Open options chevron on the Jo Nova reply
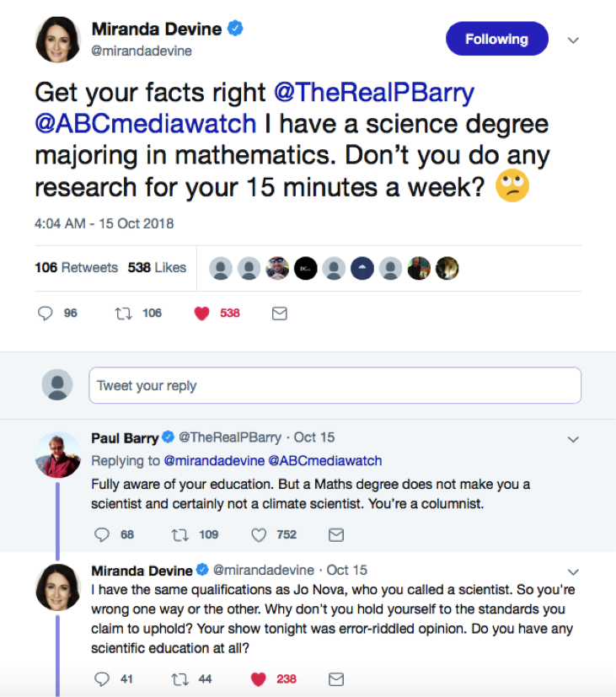 [573, 571]
